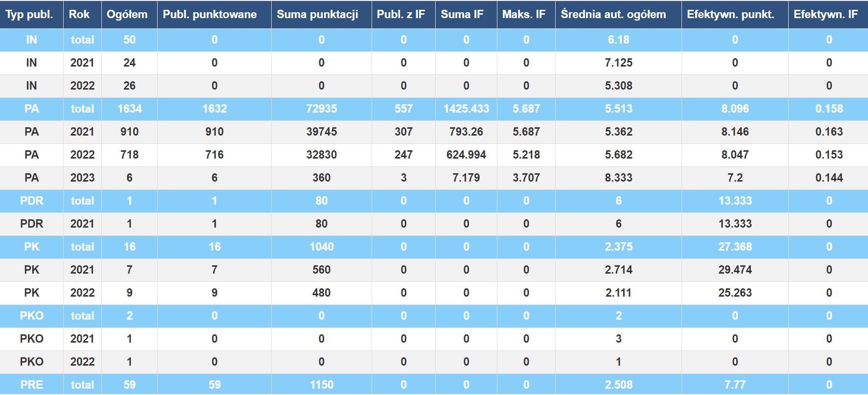Sort by the 'Rok' column header
Image resolution: width=868 pixels, height=395 pixels.
click(x=79, y=14)
